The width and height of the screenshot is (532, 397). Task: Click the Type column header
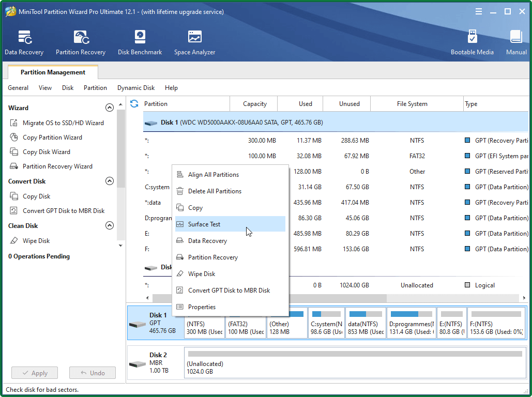496,104
